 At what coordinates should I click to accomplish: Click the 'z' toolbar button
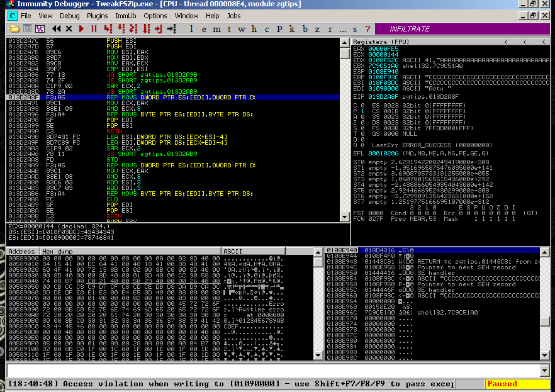(x=317, y=30)
